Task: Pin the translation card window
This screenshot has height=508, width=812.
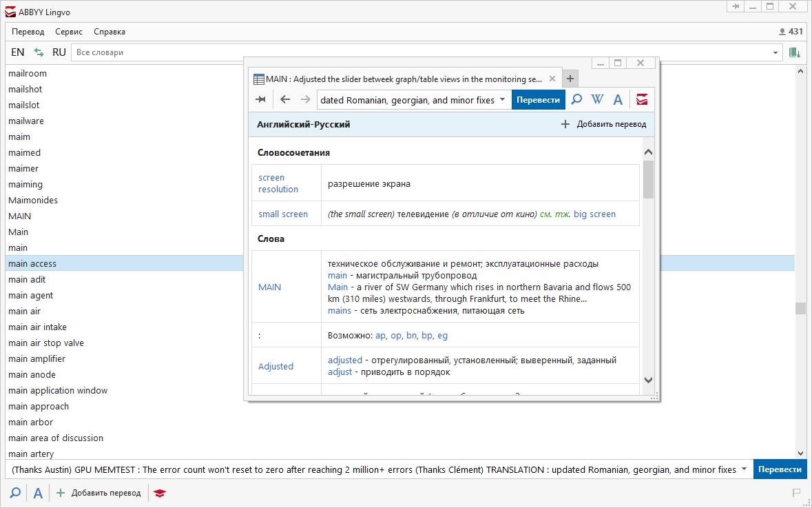Action: coord(261,100)
